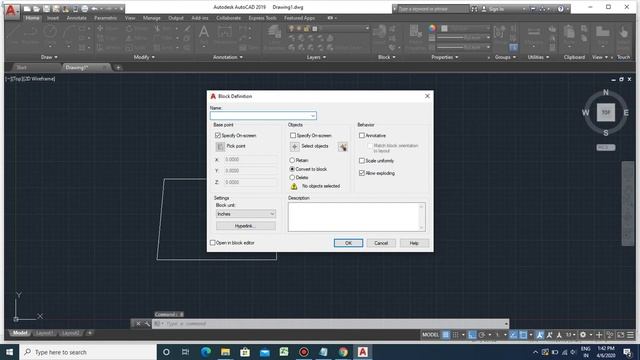Click the clean screen icon in the status bar
Viewport: 640px width, 360px height.
tap(620, 335)
